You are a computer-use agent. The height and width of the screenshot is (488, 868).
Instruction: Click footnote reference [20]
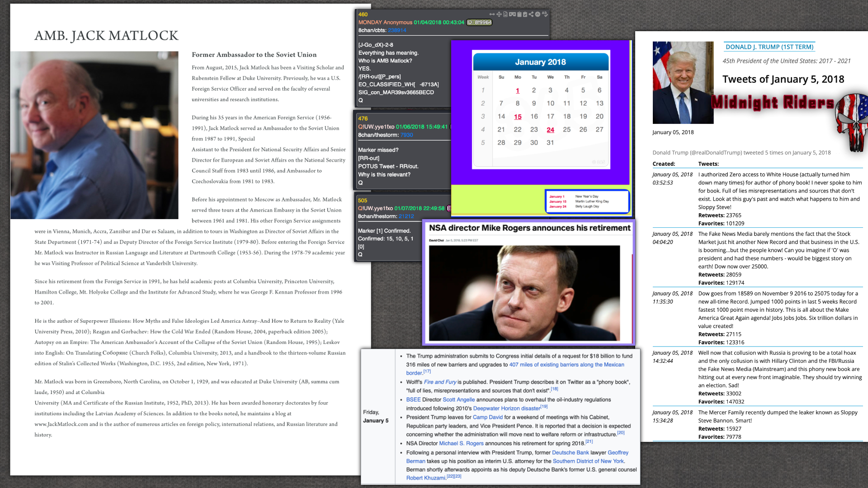[621, 432]
